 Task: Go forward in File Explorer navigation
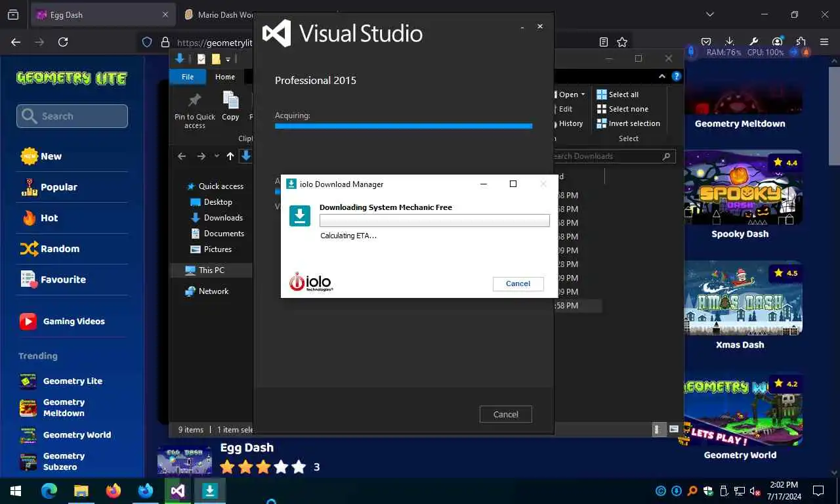(201, 156)
